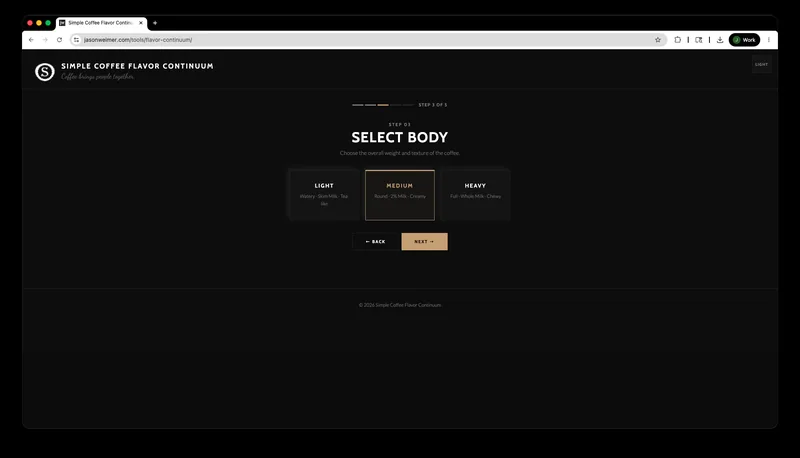This screenshot has height=458, width=800.
Task: Select the Medium body card
Action: coord(400,195)
